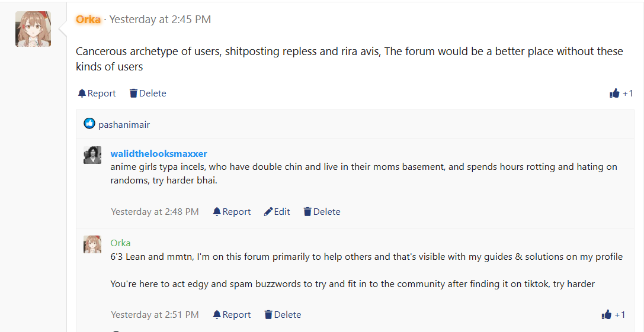The image size is (644, 332).
Task: Open pashanimair's profile from the likes row
Action: 124,124
